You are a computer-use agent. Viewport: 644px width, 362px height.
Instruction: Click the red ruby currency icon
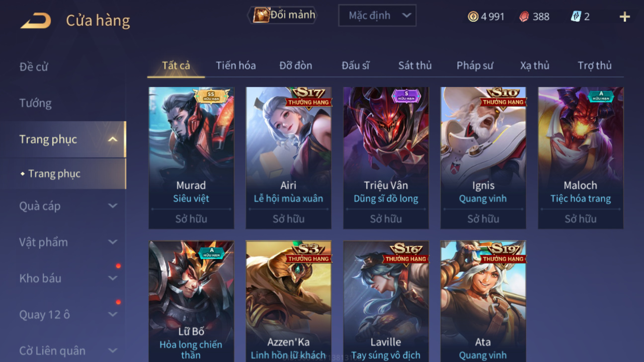pyautogui.click(x=524, y=16)
